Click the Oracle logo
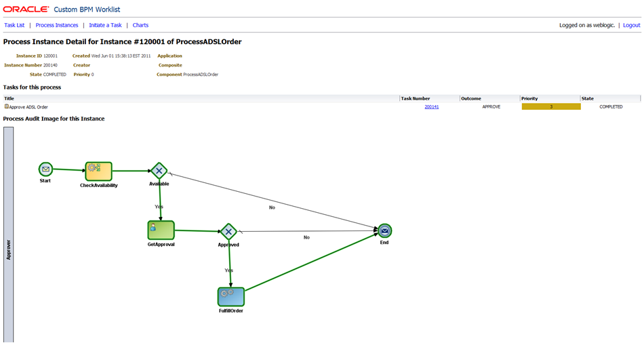The width and height of the screenshot is (644, 343). (26, 9)
